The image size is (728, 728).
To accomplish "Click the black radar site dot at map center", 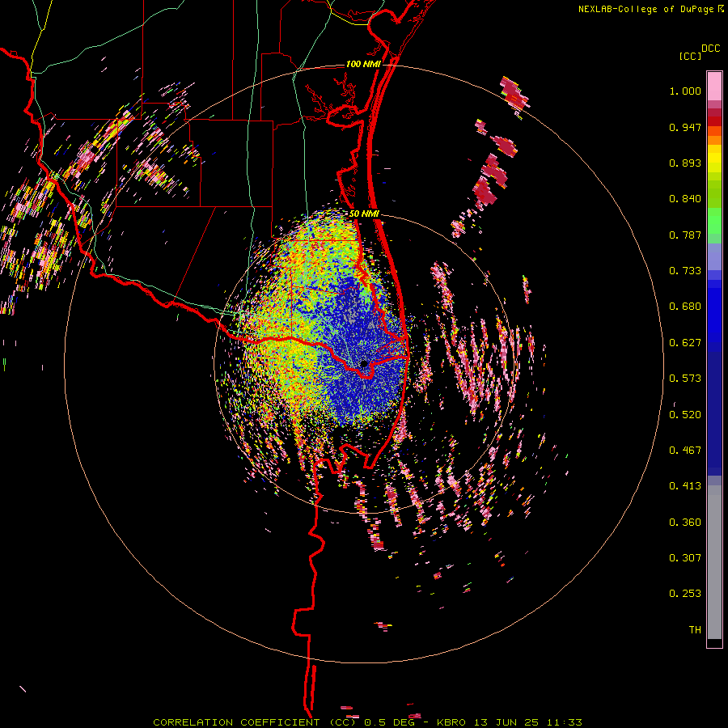I will (x=364, y=363).
